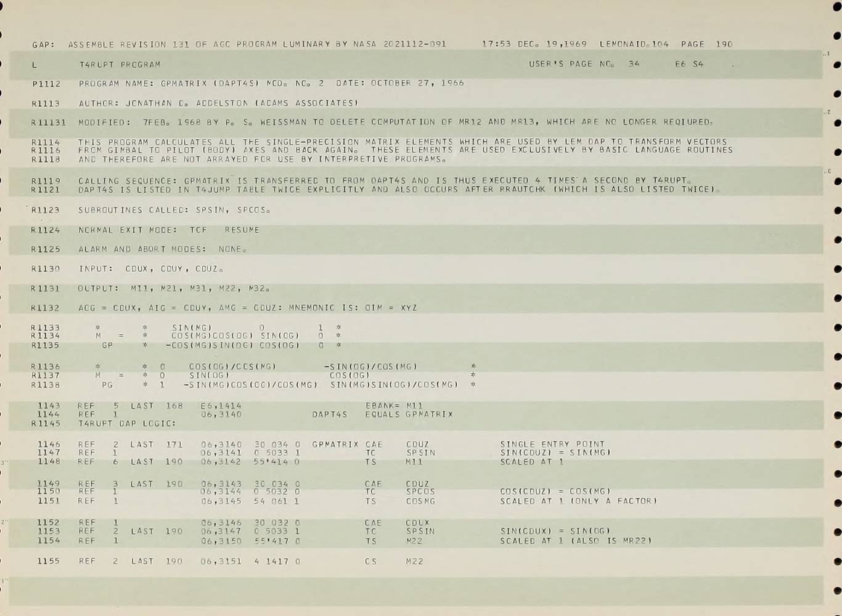Screen dimensions: 842x616
Task: Click 'DAPT4S EQUALS GPMATRIX' line
Action: pos(383,415)
